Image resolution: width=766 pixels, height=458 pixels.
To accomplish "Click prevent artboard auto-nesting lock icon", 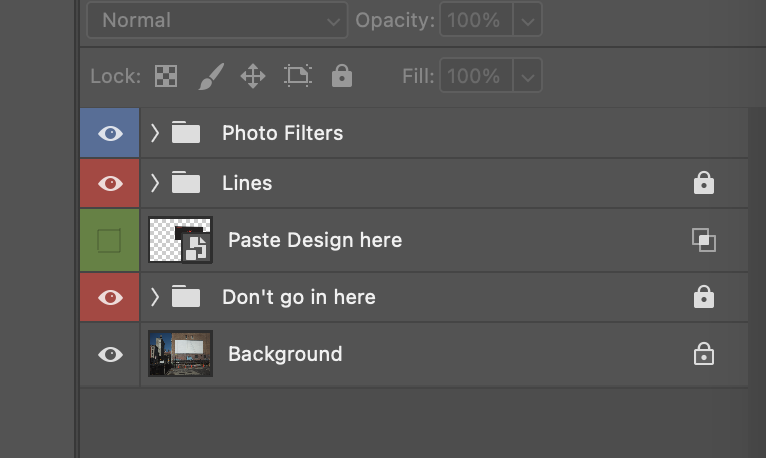I will (x=298, y=76).
